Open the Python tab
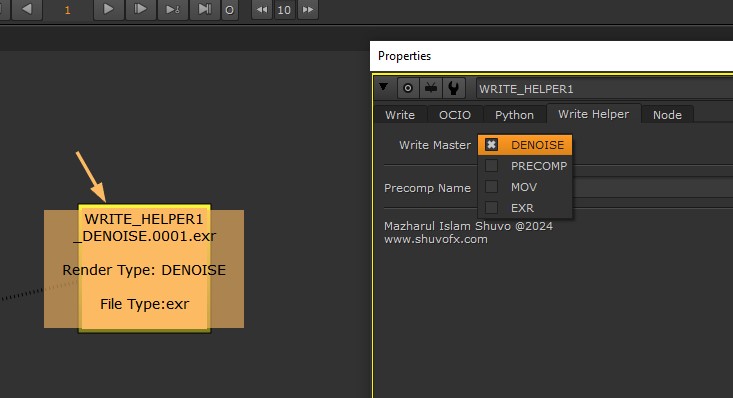This screenshot has height=398, width=733. coord(514,115)
